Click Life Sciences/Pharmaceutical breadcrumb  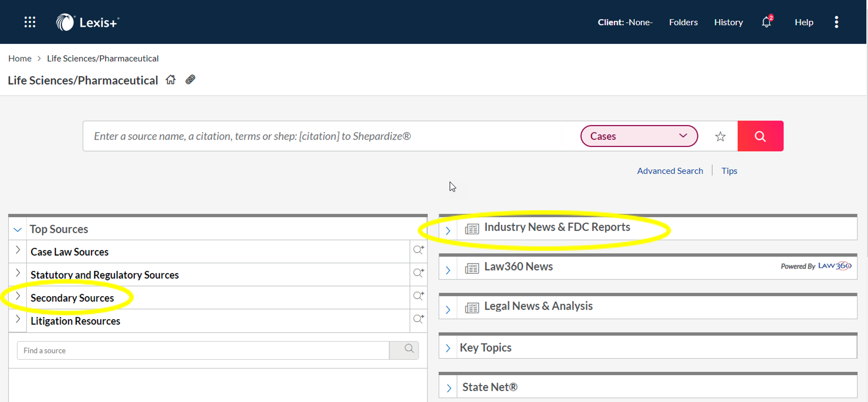[103, 58]
